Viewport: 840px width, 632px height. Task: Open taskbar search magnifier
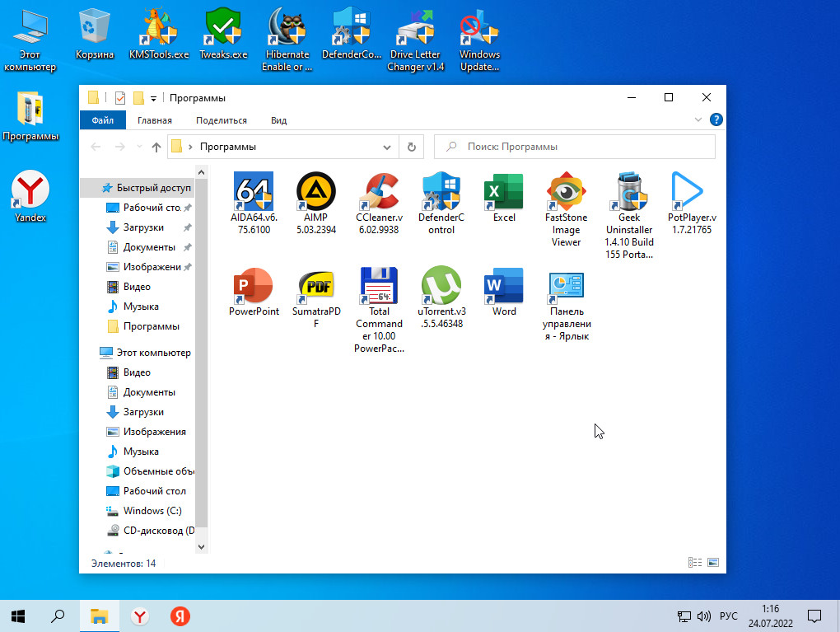point(58,616)
